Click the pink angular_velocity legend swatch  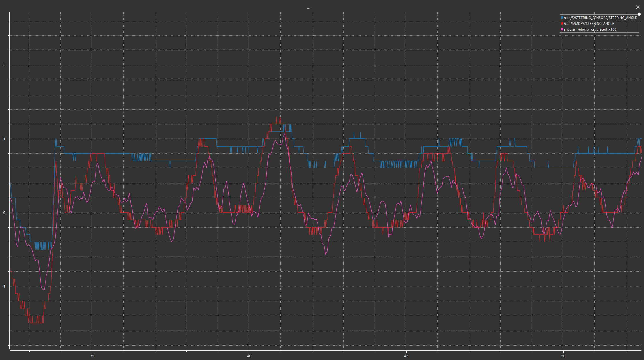562,29
